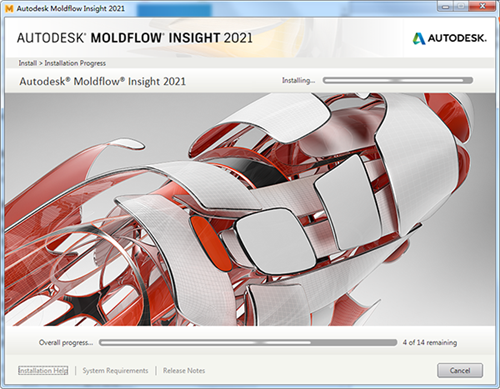The image size is (500, 389).
Task: Click the overall progress bar
Action: click(x=248, y=343)
